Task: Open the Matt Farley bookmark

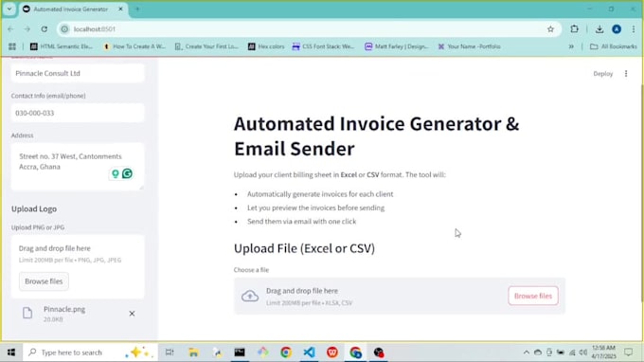Action: 397,46
